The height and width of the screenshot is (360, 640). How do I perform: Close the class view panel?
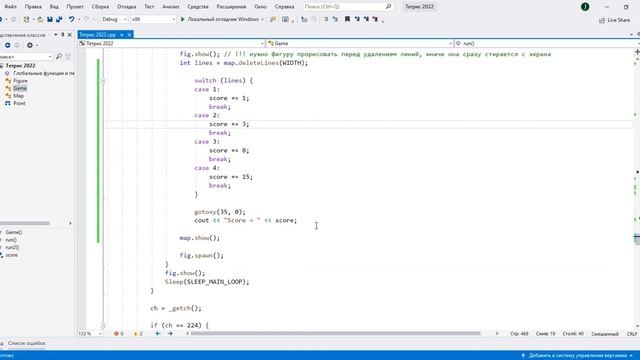[69, 35]
